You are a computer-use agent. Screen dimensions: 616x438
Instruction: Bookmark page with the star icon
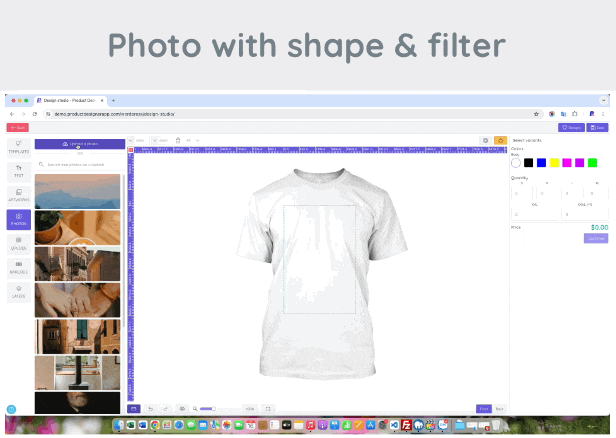(536, 114)
